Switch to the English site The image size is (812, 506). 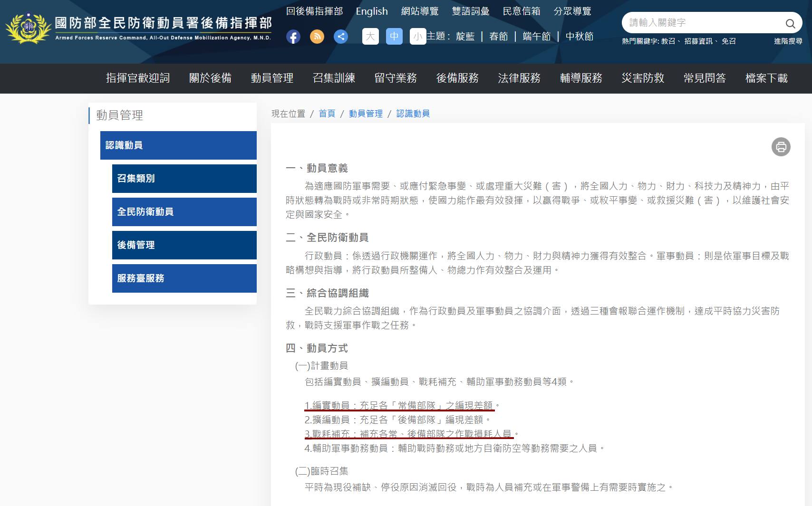click(372, 11)
